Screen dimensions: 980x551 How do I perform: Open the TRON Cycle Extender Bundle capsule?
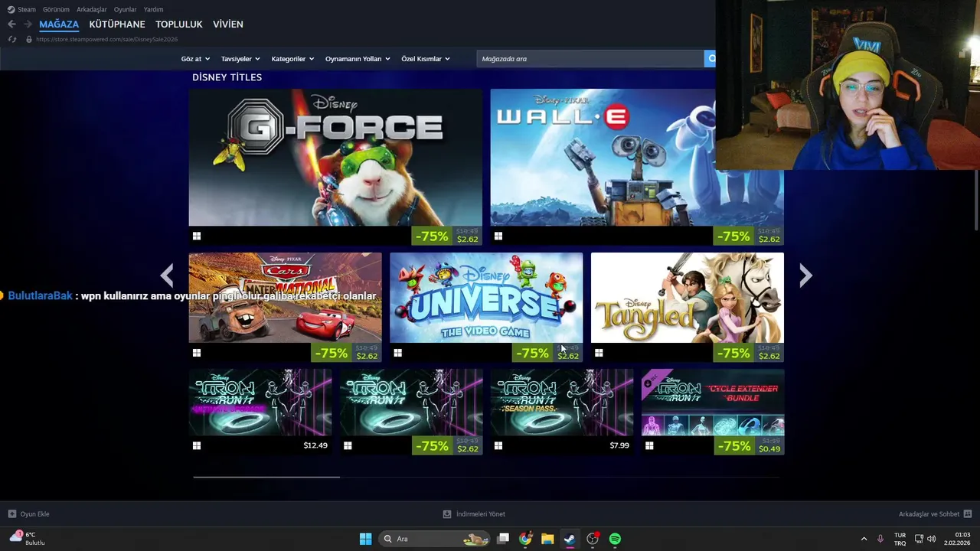tap(713, 403)
